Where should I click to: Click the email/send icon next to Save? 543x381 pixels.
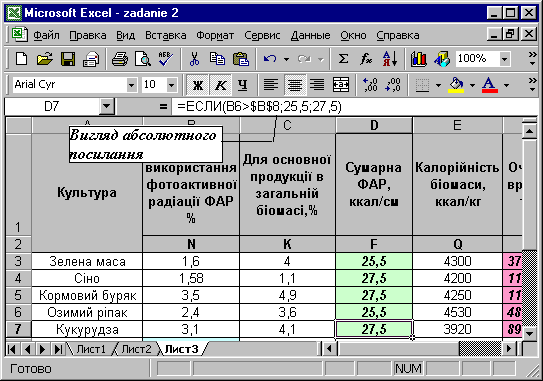tap(91, 59)
